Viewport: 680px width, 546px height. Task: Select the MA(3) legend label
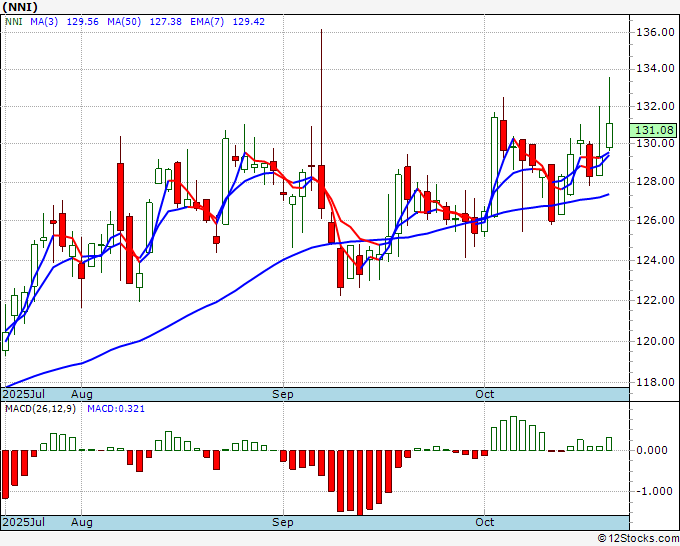point(44,22)
